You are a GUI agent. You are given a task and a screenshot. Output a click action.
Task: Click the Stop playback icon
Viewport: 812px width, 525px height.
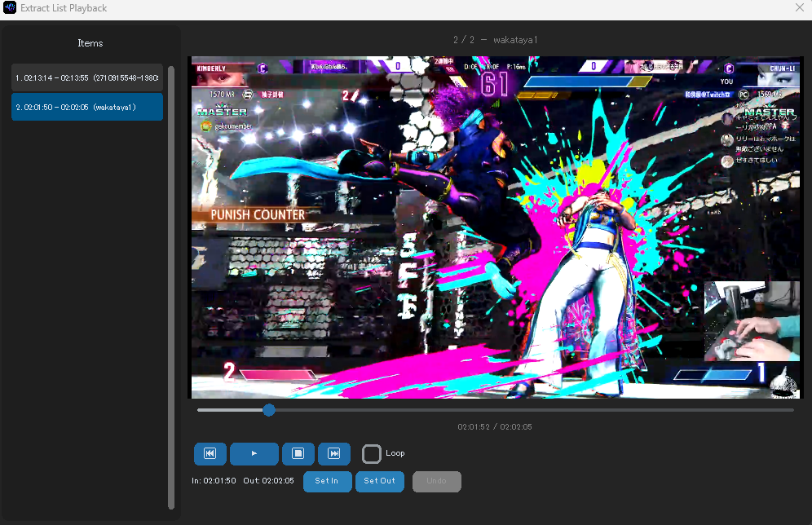(x=298, y=454)
